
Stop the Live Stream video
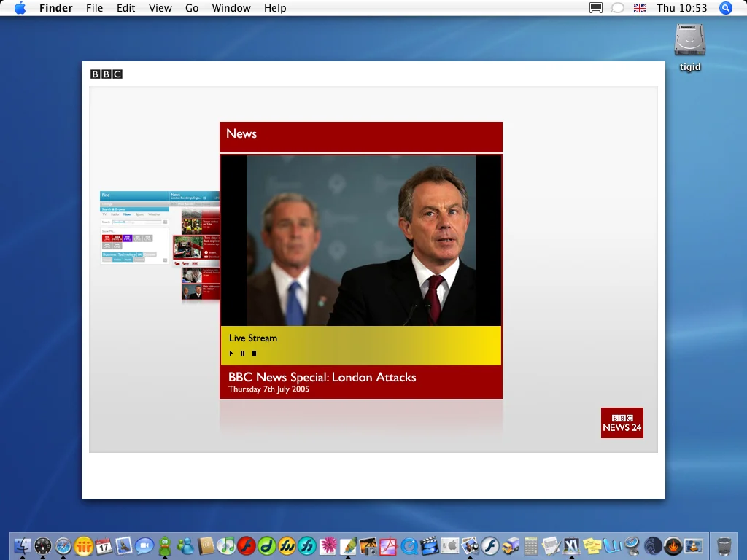click(255, 354)
